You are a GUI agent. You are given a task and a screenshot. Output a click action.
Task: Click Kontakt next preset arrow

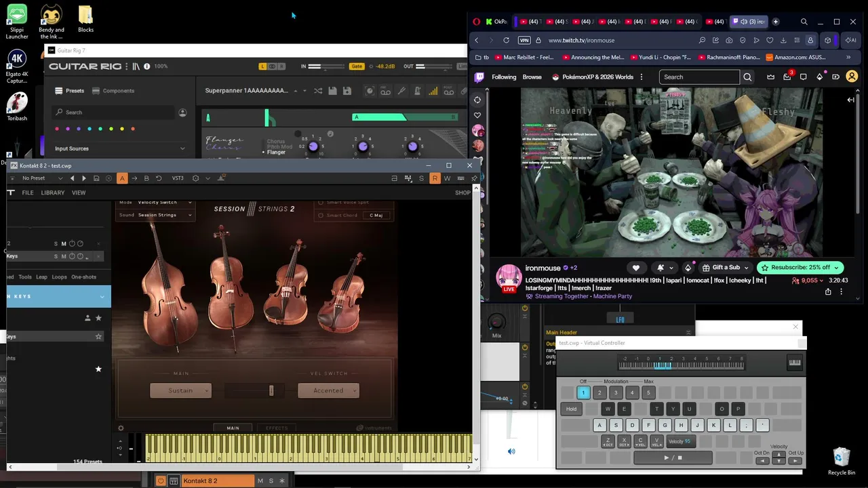click(84, 178)
